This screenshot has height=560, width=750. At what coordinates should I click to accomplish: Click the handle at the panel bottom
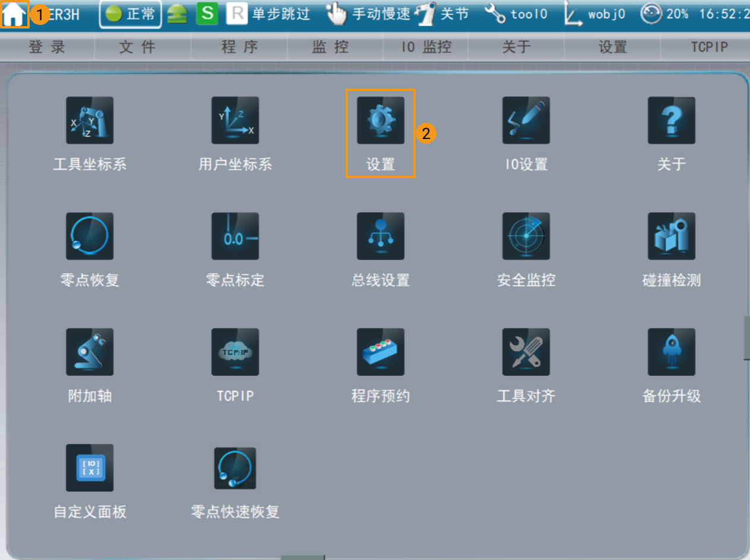tap(303, 557)
